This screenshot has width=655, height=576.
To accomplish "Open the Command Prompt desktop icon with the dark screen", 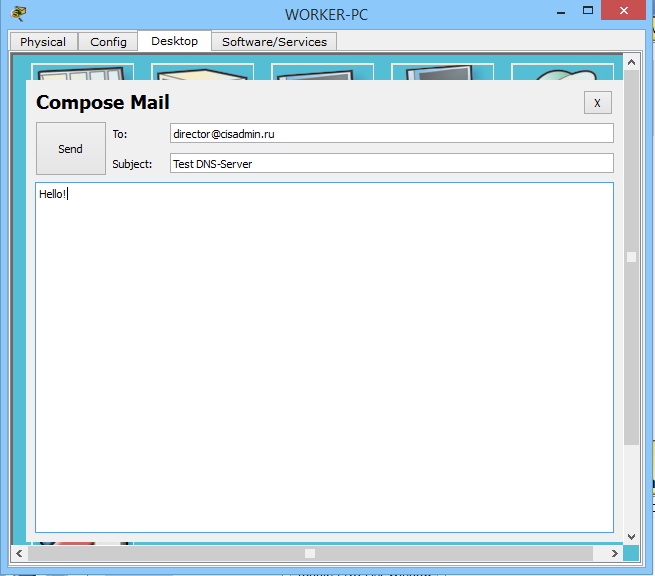I will [442, 71].
